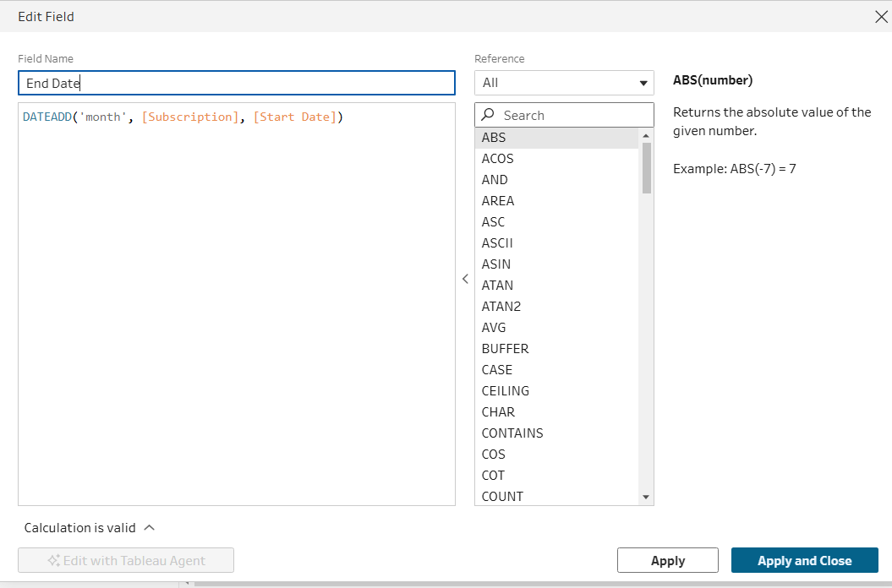The image size is (892, 588).
Task: Select COUNT in the function list
Action: (x=556, y=496)
